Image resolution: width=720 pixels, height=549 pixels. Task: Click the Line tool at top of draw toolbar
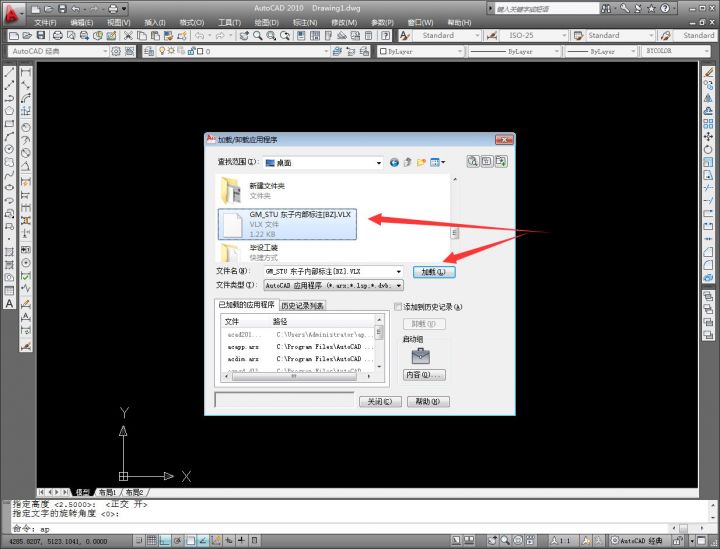9,74
